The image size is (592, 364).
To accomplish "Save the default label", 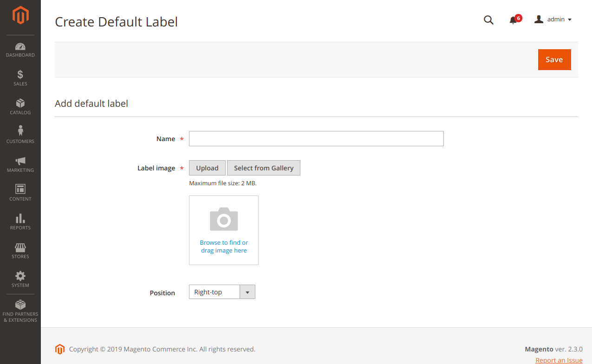I will coord(554,59).
